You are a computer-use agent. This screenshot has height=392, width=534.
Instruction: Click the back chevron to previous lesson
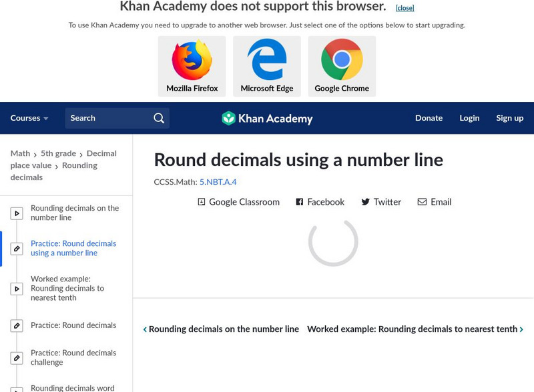tap(146, 329)
